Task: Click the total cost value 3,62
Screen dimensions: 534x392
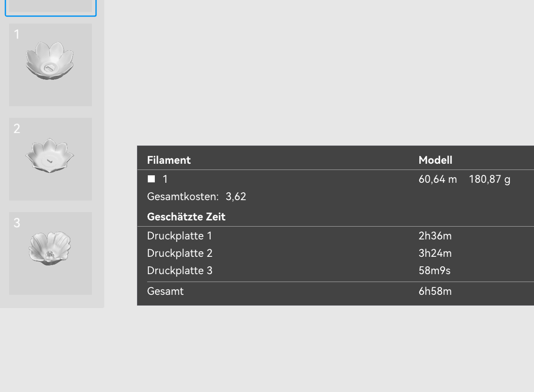Action: pos(236,196)
